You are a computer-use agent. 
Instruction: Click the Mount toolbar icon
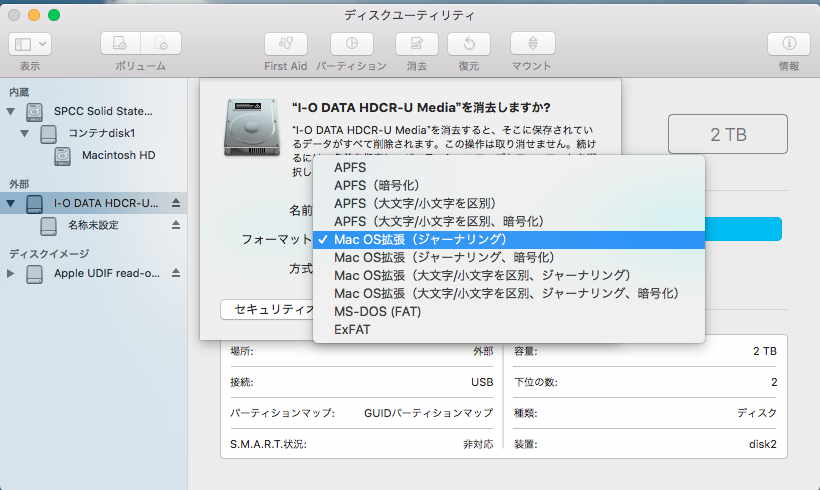(x=532, y=43)
